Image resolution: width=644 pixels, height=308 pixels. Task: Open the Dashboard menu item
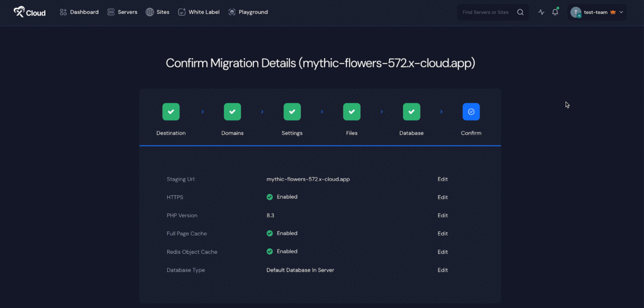point(79,12)
